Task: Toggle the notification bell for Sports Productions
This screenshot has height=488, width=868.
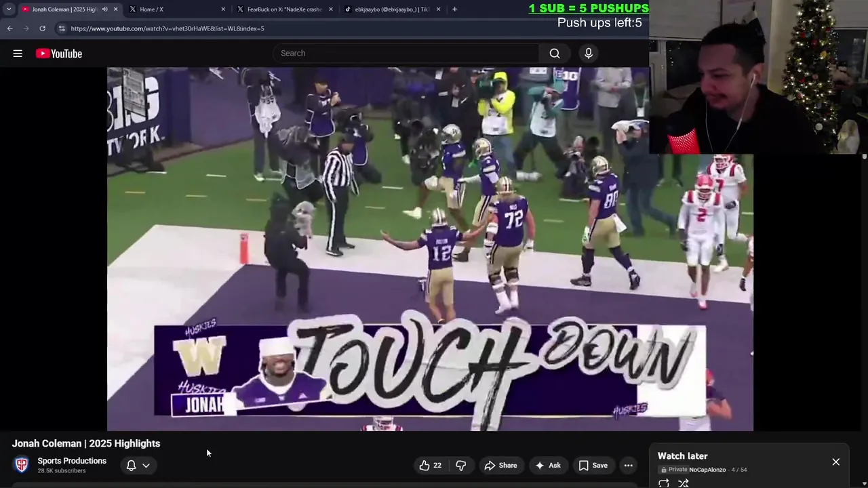Action: pos(132,466)
